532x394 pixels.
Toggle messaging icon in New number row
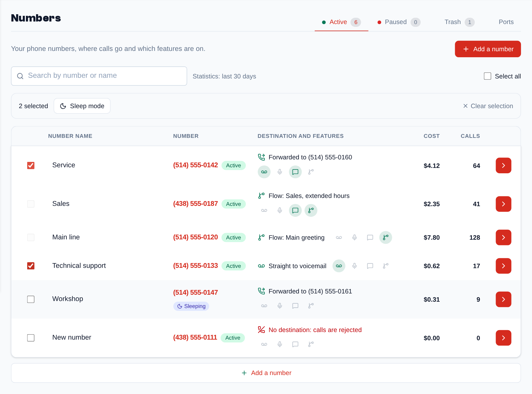[x=295, y=344]
